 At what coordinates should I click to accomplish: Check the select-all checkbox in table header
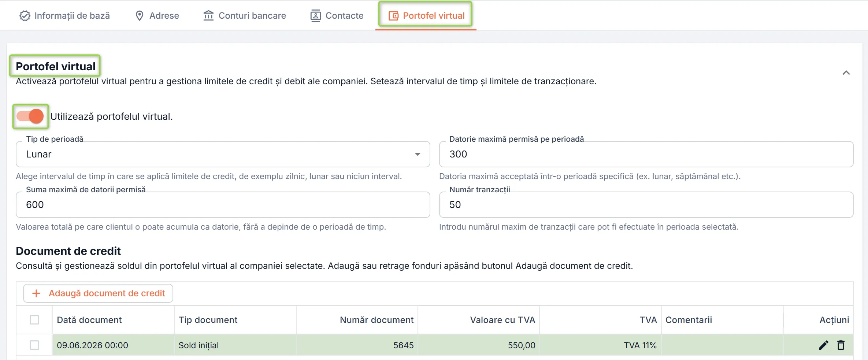point(34,320)
